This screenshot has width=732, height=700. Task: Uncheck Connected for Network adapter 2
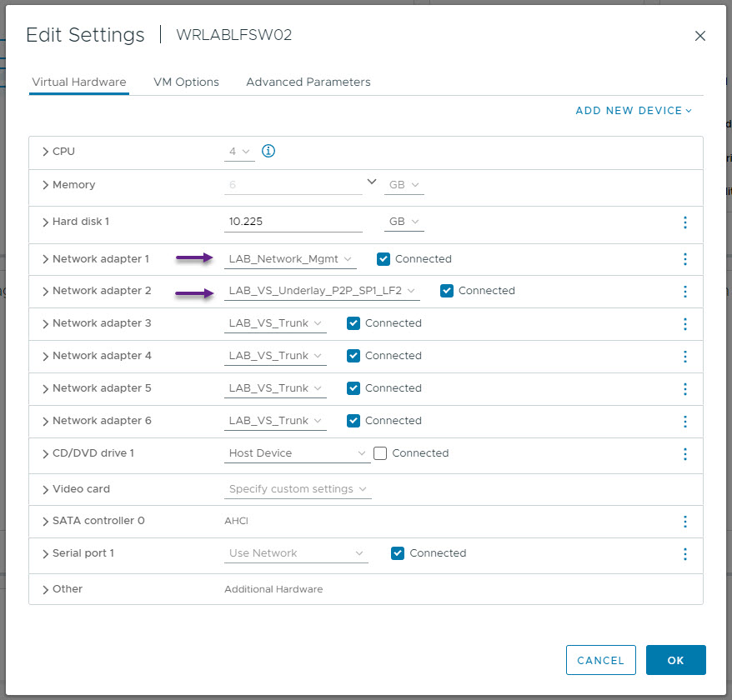point(447,291)
